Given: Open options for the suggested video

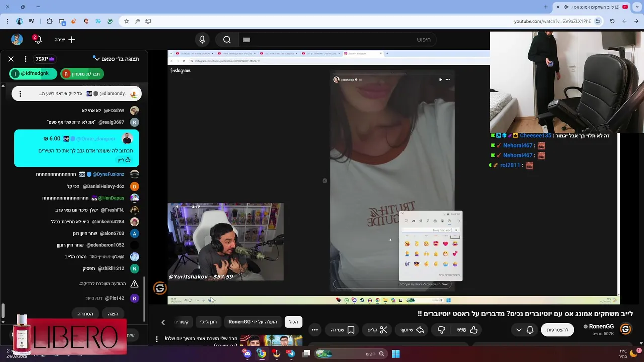Looking at the screenshot, I should click(157, 339).
